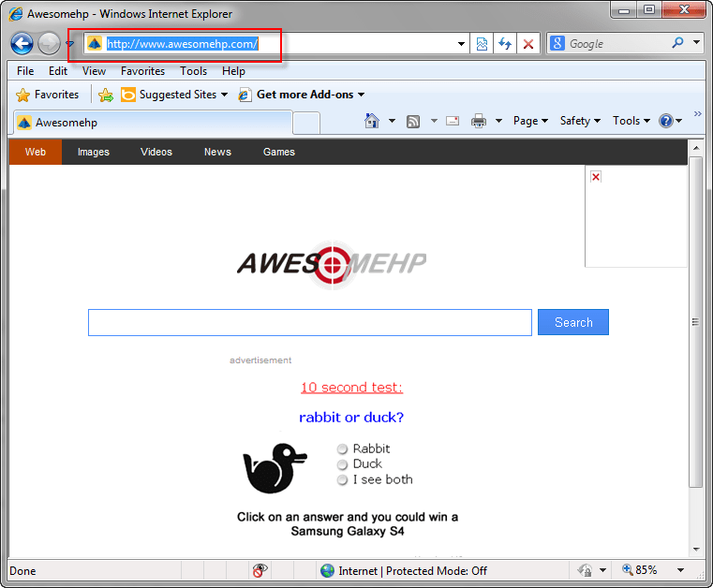
Task: Choose the 'I see both' option
Action: pyautogui.click(x=343, y=480)
